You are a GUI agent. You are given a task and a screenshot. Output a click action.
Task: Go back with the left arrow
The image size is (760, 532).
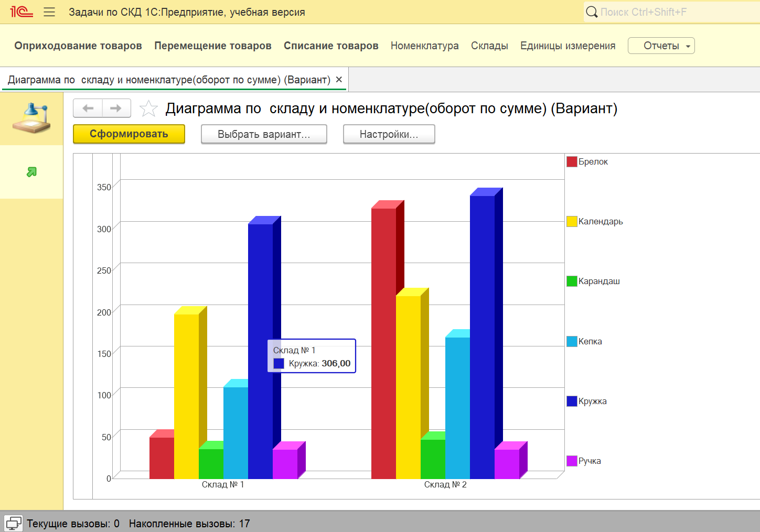click(88, 108)
